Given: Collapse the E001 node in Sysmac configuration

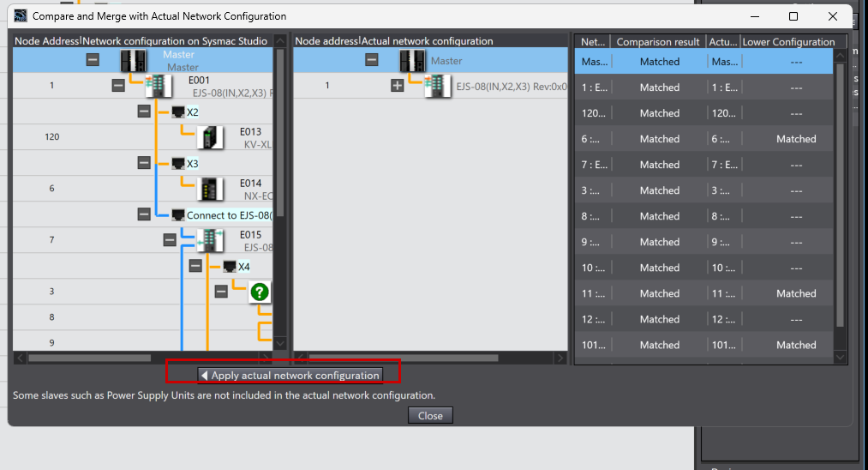Looking at the screenshot, I should 118,86.
